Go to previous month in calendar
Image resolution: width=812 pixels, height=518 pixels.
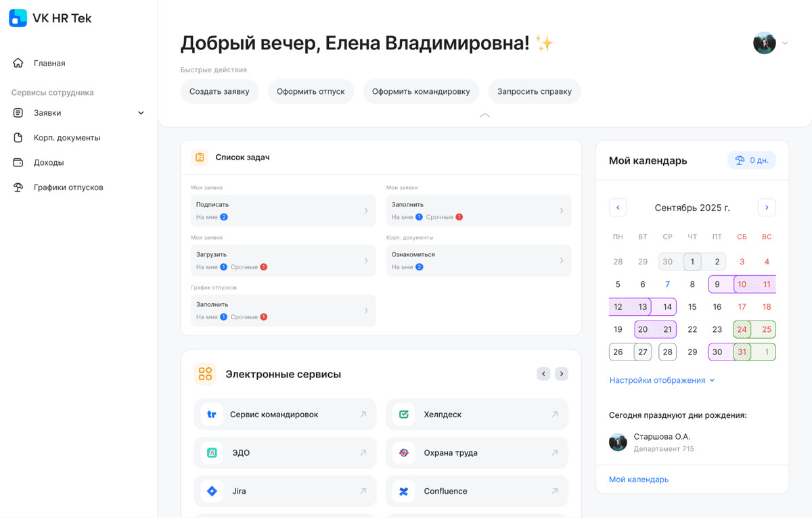click(618, 208)
